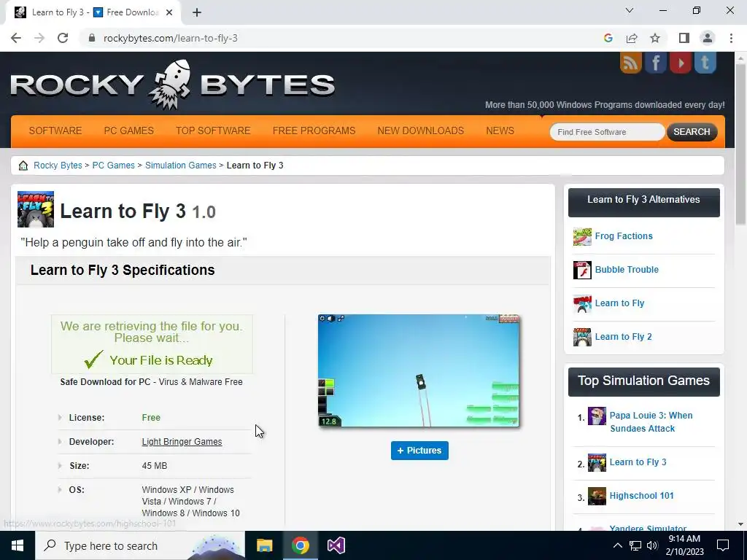Open the NEW DOWNLOADS menu

pyautogui.click(x=421, y=131)
